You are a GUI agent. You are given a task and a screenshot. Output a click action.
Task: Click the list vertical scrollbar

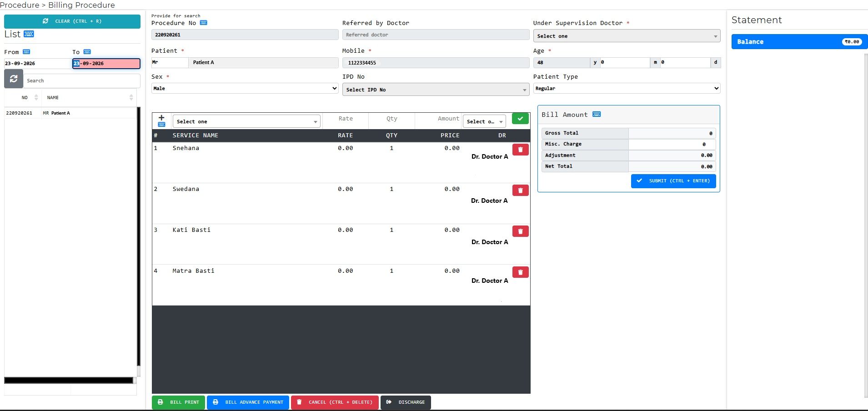(x=139, y=236)
